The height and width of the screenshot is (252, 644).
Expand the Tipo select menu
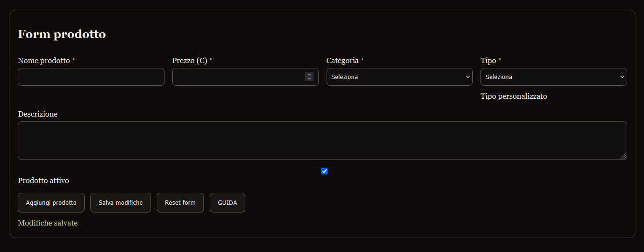pyautogui.click(x=554, y=77)
